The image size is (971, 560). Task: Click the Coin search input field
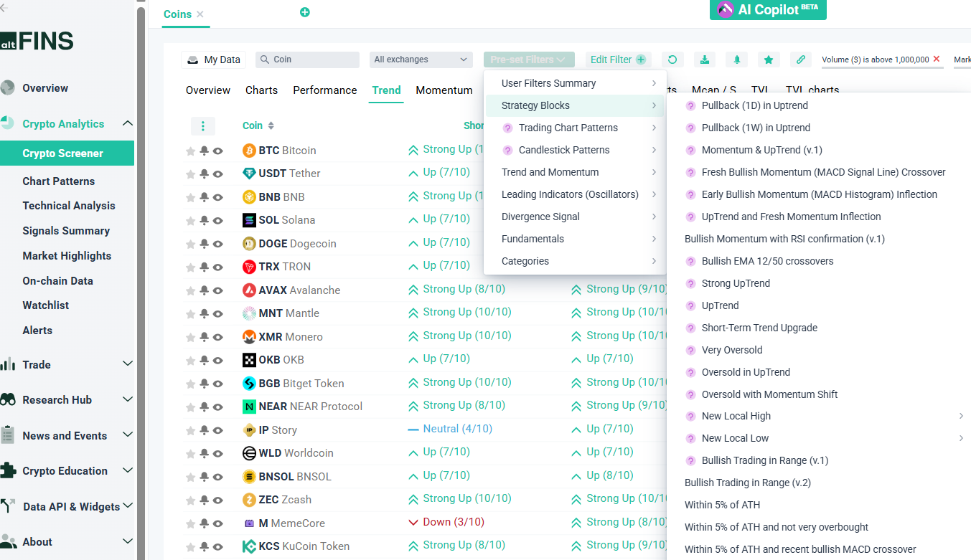pyautogui.click(x=307, y=60)
